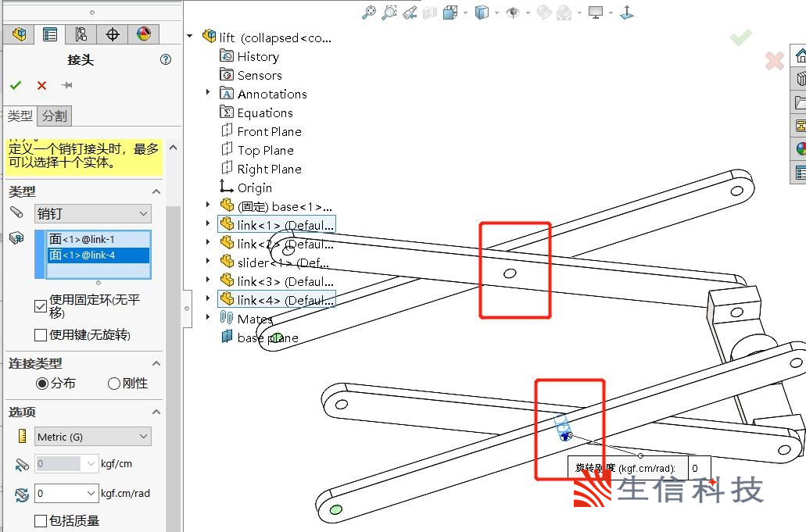
Task: Click Previous View icon
Action: point(410,12)
